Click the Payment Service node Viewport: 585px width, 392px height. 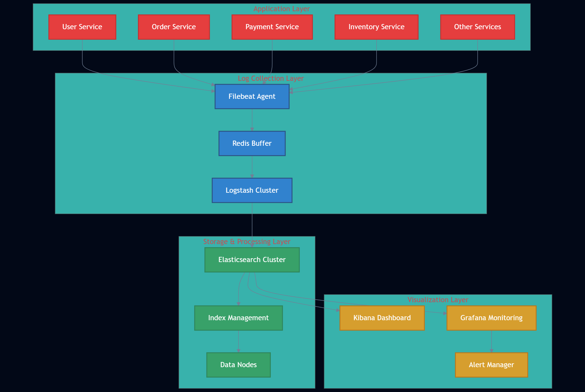pyautogui.click(x=272, y=27)
